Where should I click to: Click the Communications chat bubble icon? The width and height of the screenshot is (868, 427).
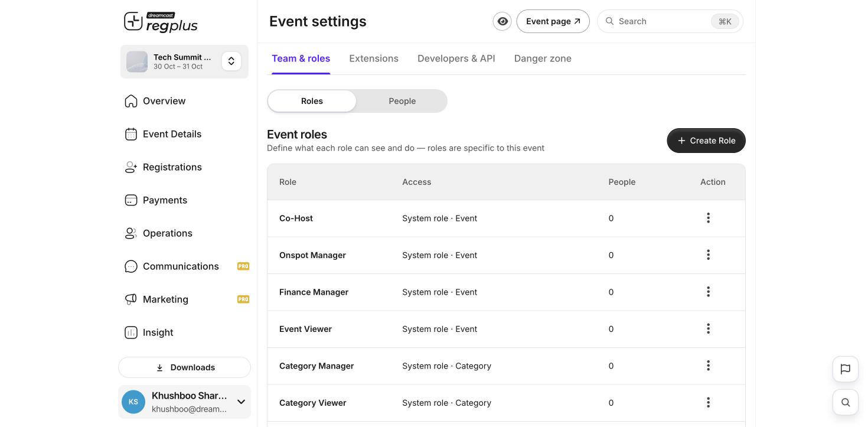131,266
